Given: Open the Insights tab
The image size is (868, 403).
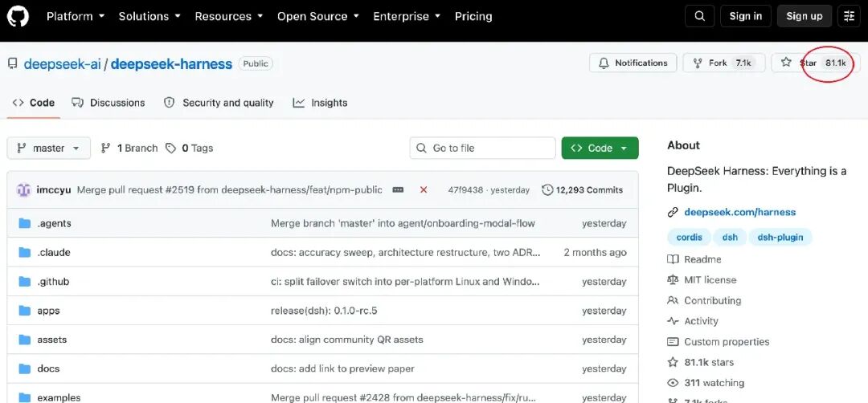Looking at the screenshot, I should click(x=321, y=103).
